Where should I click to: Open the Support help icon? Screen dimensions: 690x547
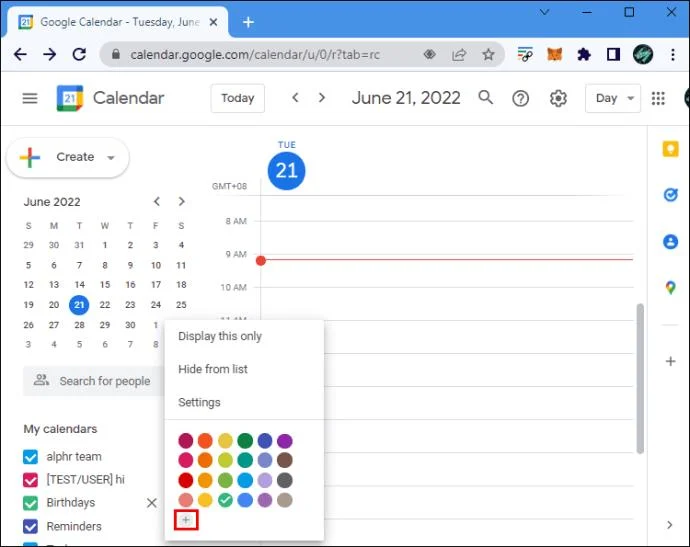click(x=521, y=98)
